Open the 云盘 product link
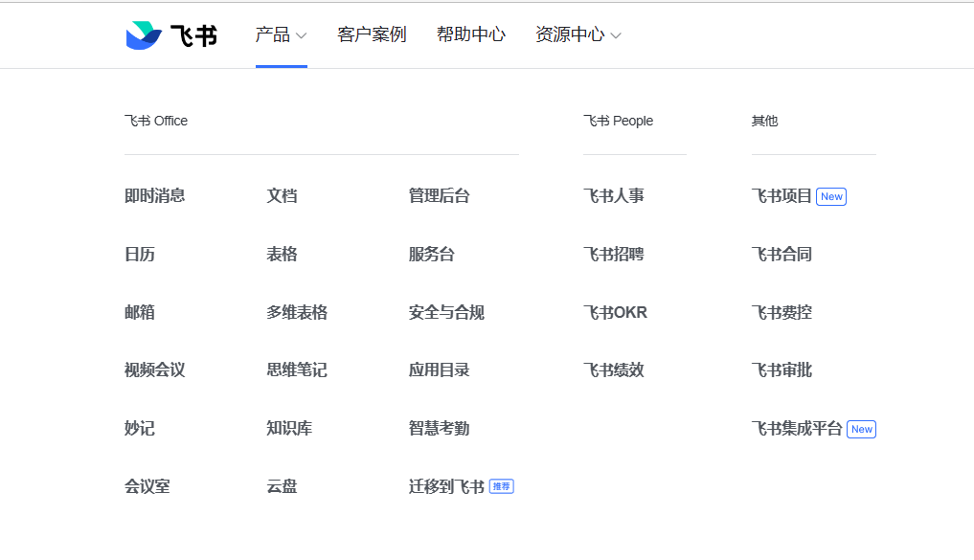974x560 pixels. point(282,486)
